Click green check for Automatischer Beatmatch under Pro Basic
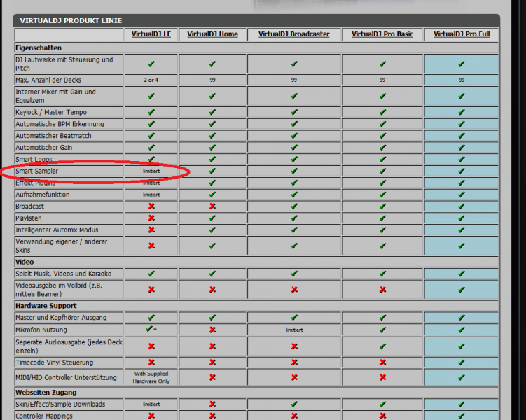The height and width of the screenshot is (420, 526). 382,135
